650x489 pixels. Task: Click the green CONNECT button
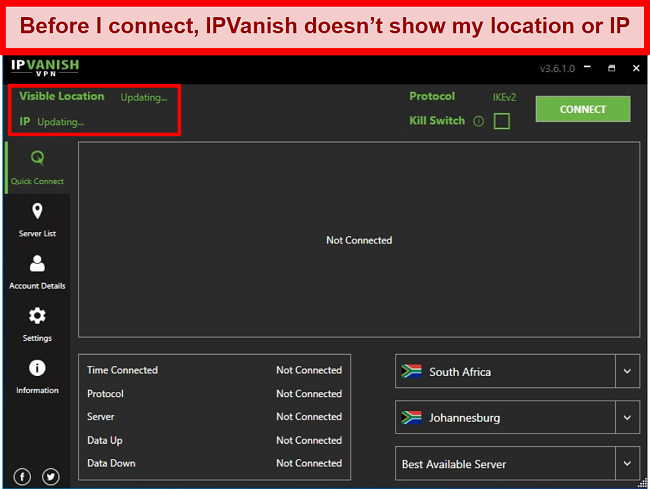pyautogui.click(x=583, y=109)
